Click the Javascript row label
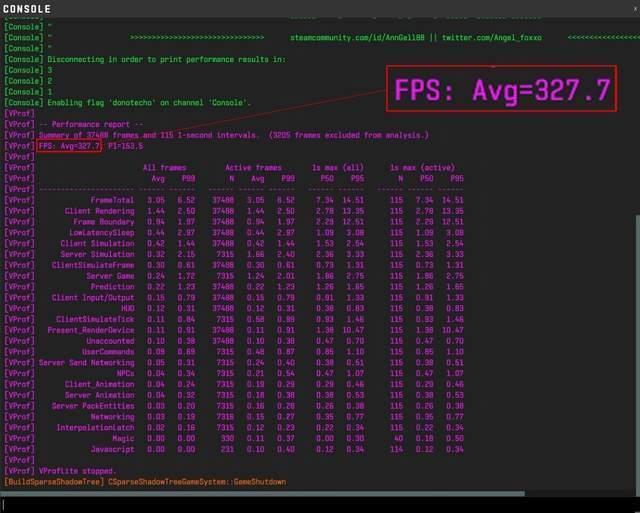 point(112,449)
